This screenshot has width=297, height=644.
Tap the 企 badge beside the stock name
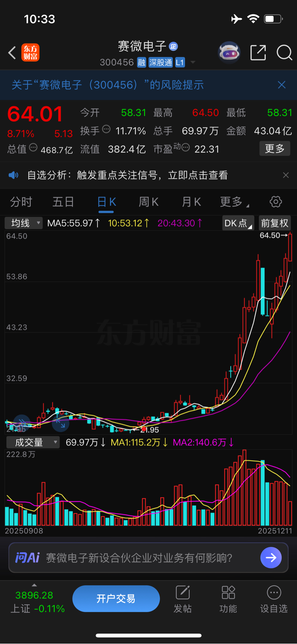[x=173, y=46]
